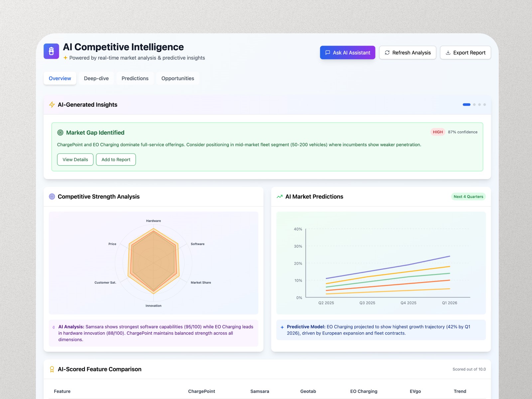Click the Q1 2026 axis label
The image size is (532, 399).
pyautogui.click(x=450, y=303)
